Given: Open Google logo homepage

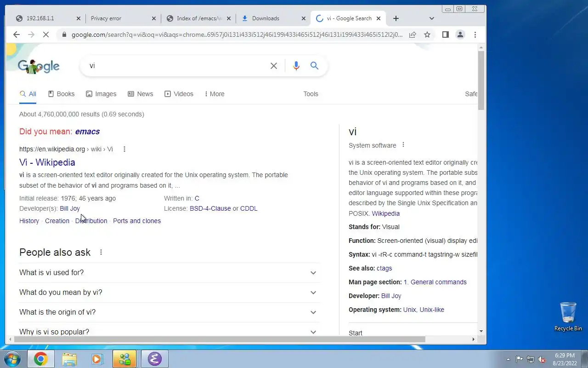Looking at the screenshot, I should pos(39,66).
